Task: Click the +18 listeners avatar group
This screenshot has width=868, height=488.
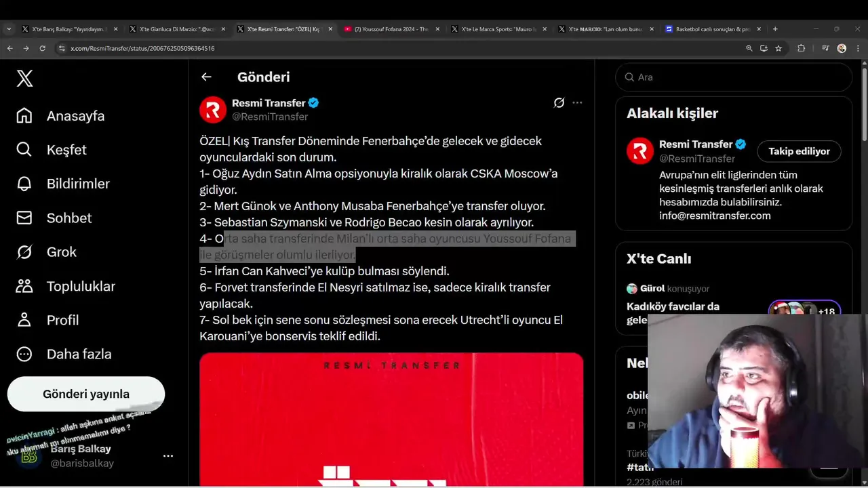Action: 805,312
